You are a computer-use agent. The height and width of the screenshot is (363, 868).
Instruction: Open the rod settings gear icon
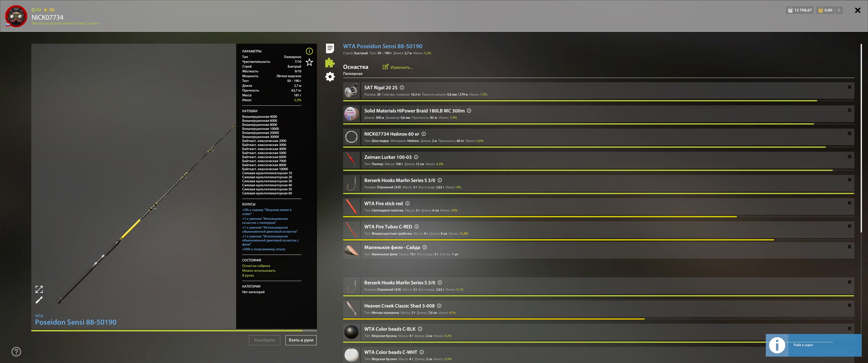point(330,77)
